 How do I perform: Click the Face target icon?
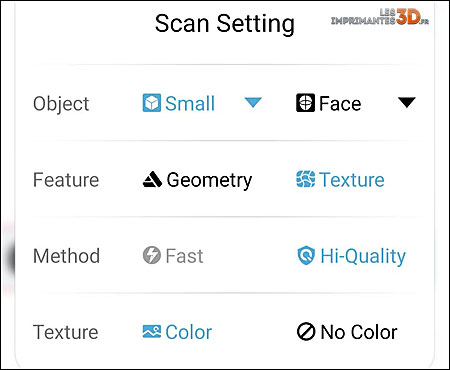coord(305,103)
